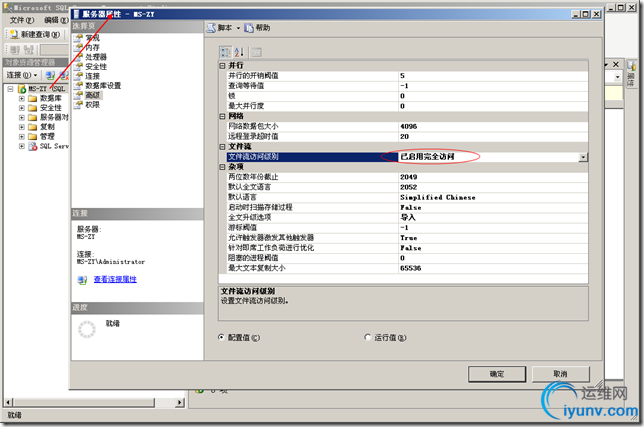644x427 pixels.
Task: Open 文件流访问级别 dropdown arrow
Action: [583, 157]
